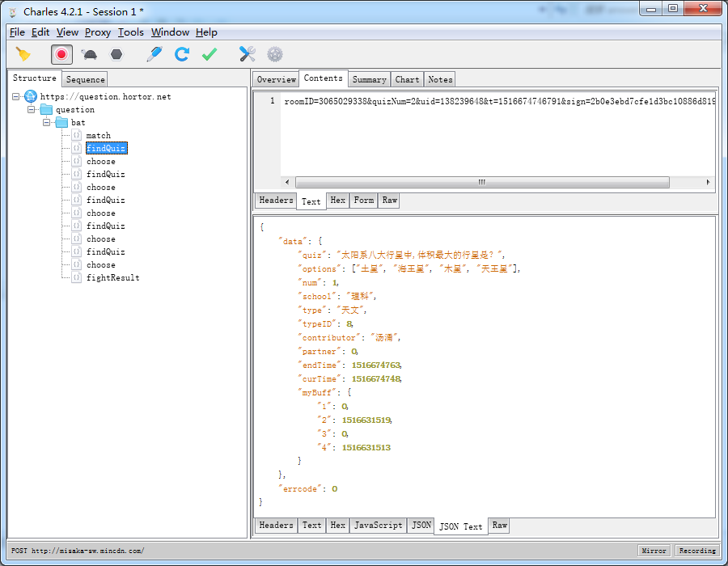The image size is (728, 566).
Task: Open Settings via the gear icon
Action: click(275, 54)
